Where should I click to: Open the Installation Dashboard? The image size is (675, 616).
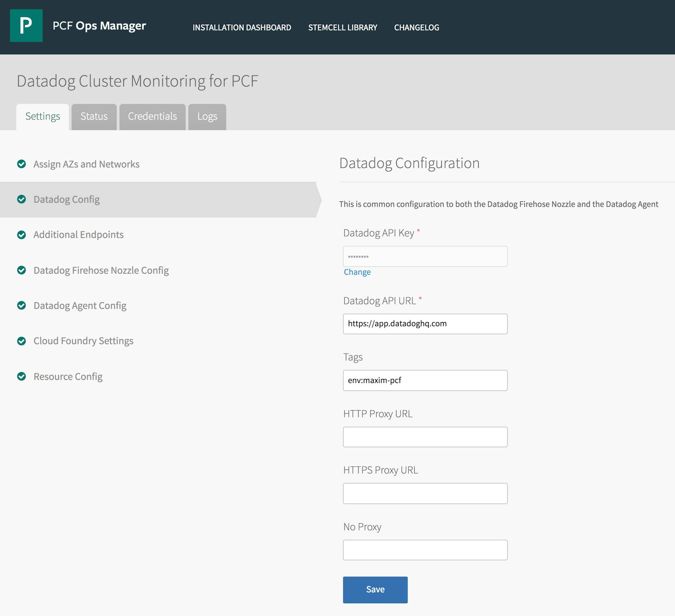(x=241, y=27)
